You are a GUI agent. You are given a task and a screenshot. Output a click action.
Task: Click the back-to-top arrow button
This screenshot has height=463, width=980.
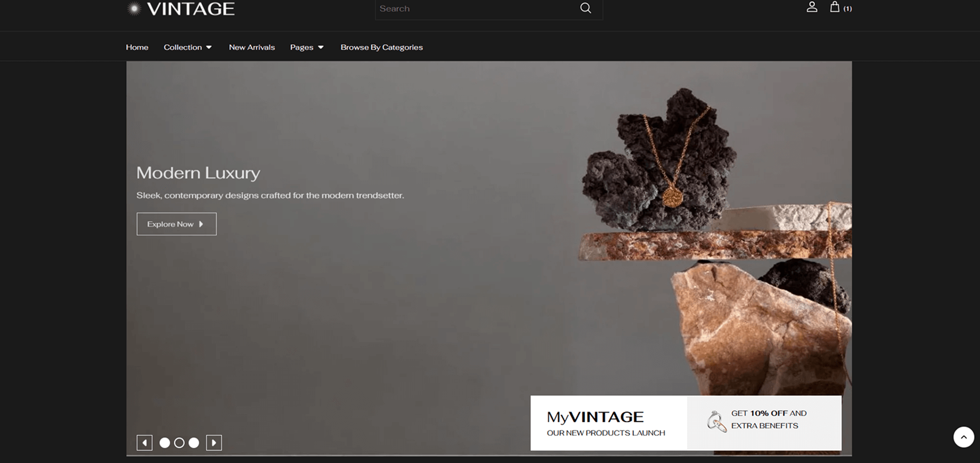pyautogui.click(x=963, y=437)
